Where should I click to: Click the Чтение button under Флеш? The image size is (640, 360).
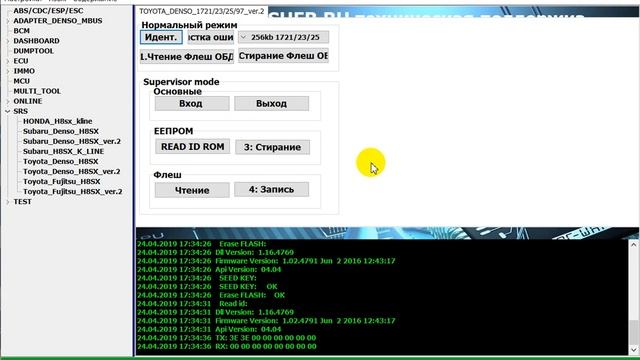click(x=192, y=191)
